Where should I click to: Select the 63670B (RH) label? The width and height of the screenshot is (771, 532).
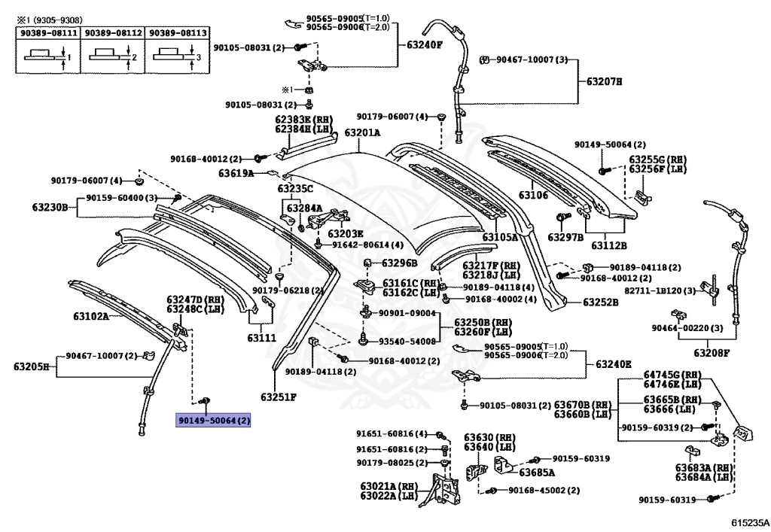point(583,405)
